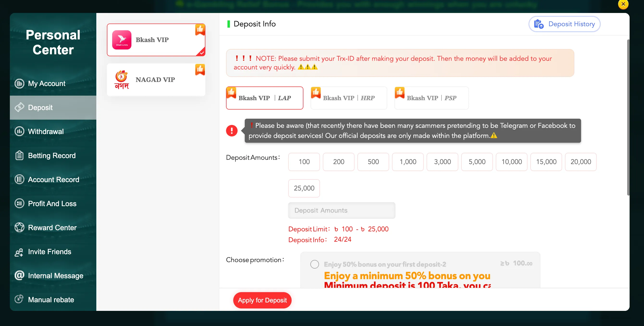Click the Account Record list icon
The width and height of the screenshot is (644, 326).
19,179
